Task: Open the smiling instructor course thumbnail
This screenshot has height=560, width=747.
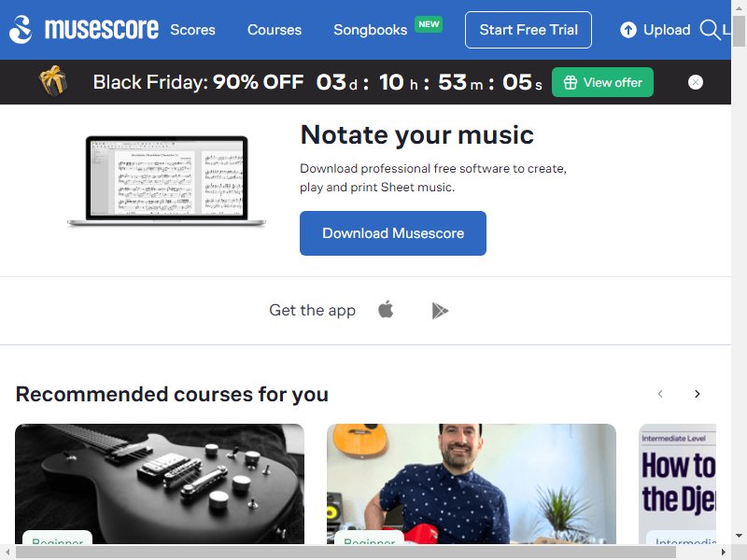Action: [x=472, y=483]
